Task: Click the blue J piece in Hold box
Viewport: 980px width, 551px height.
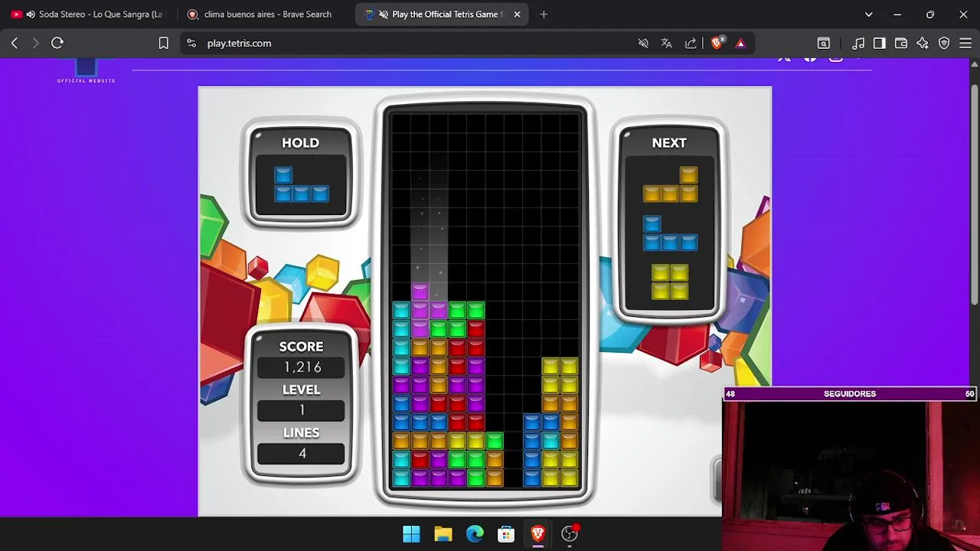Action: (x=302, y=185)
